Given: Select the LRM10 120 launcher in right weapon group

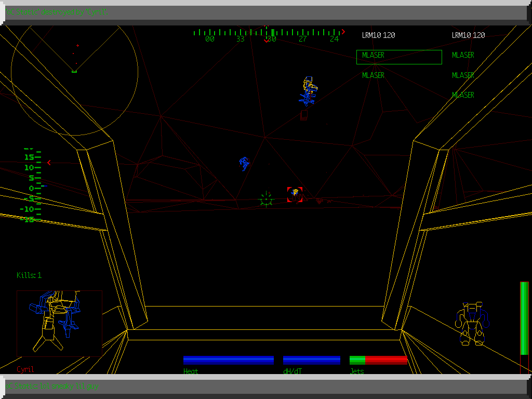Looking at the screenshot, I should (468, 35).
